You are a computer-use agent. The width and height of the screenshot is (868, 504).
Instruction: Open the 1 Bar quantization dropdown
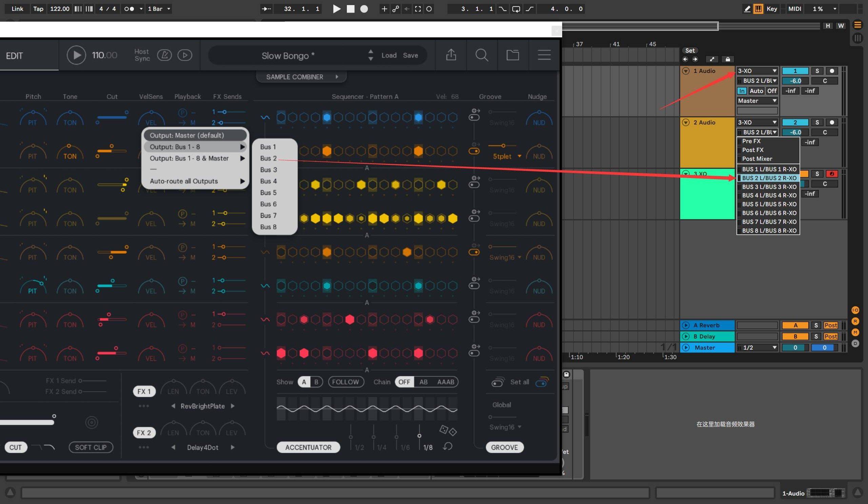[159, 9]
